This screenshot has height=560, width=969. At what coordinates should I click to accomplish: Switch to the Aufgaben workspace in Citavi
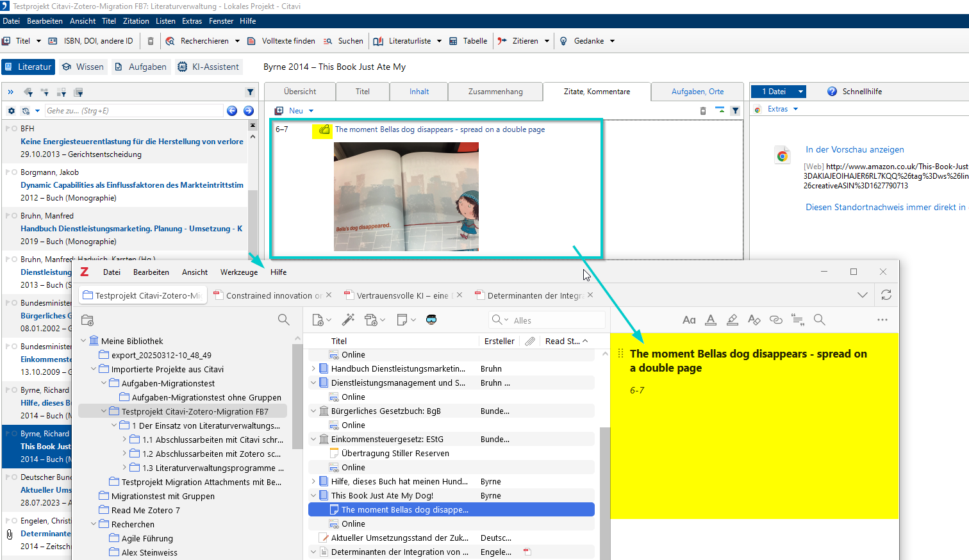(x=140, y=67)
